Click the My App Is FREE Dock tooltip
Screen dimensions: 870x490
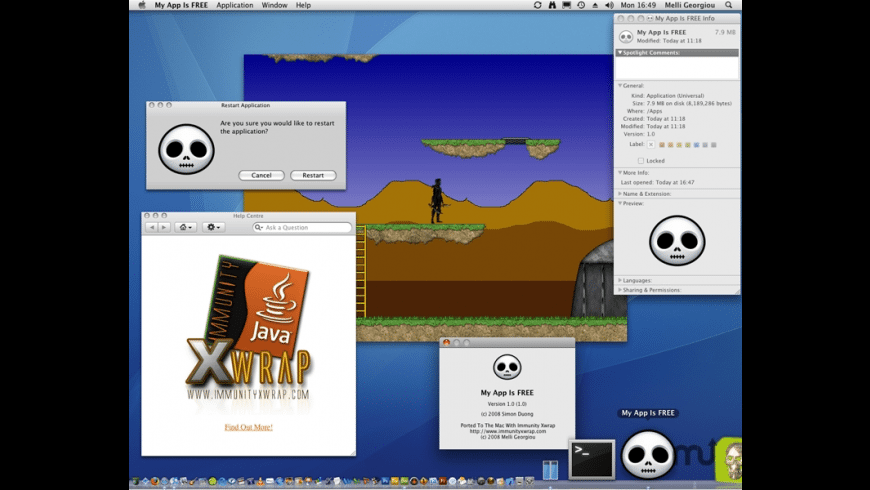pyautogui.click(x=648, y=413)
